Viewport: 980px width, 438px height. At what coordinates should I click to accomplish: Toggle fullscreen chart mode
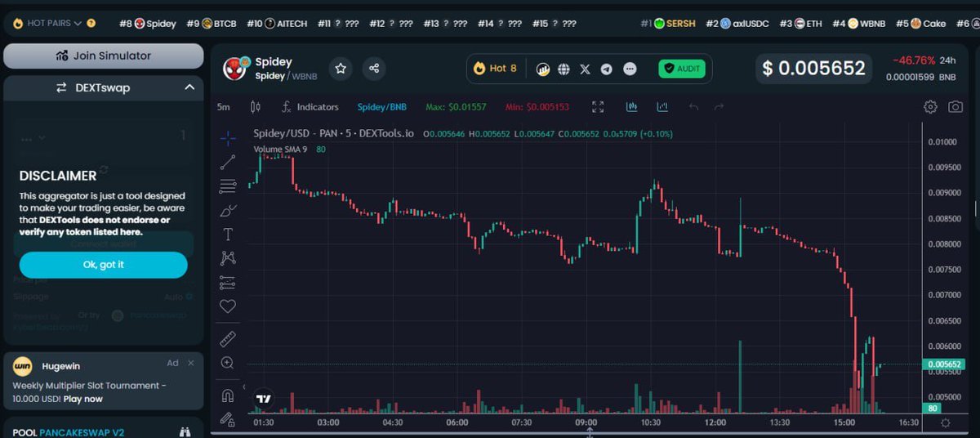[598, 106]
